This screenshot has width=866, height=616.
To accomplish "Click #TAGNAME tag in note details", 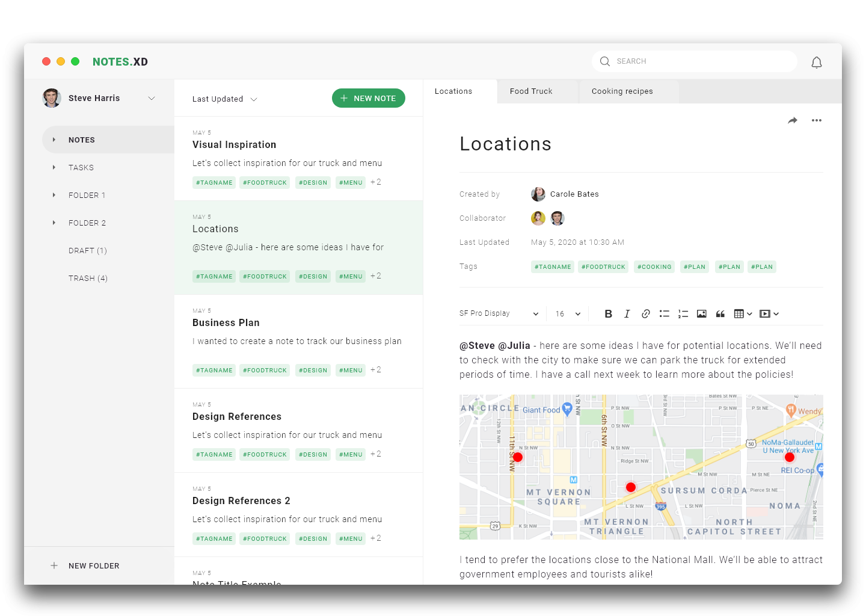I will [553, 266].
